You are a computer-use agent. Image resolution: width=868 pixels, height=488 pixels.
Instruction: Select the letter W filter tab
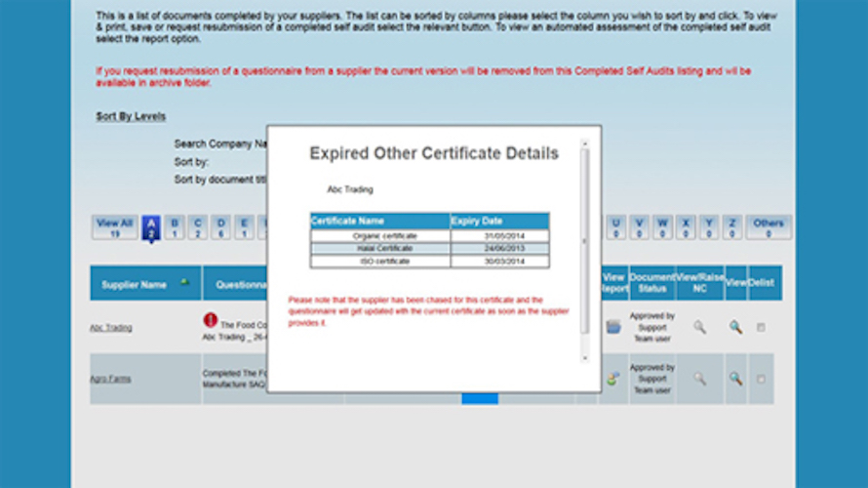click(x=662, y=227)
